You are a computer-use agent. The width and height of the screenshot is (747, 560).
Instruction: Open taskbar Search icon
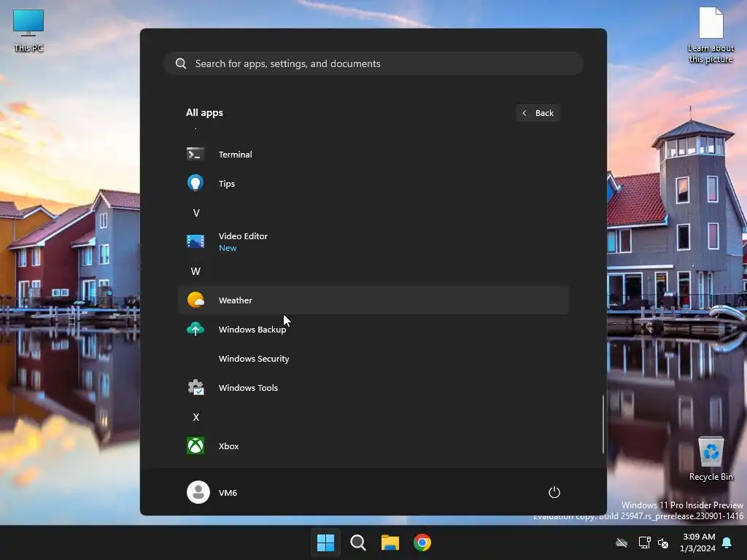(x=357, y=542)
